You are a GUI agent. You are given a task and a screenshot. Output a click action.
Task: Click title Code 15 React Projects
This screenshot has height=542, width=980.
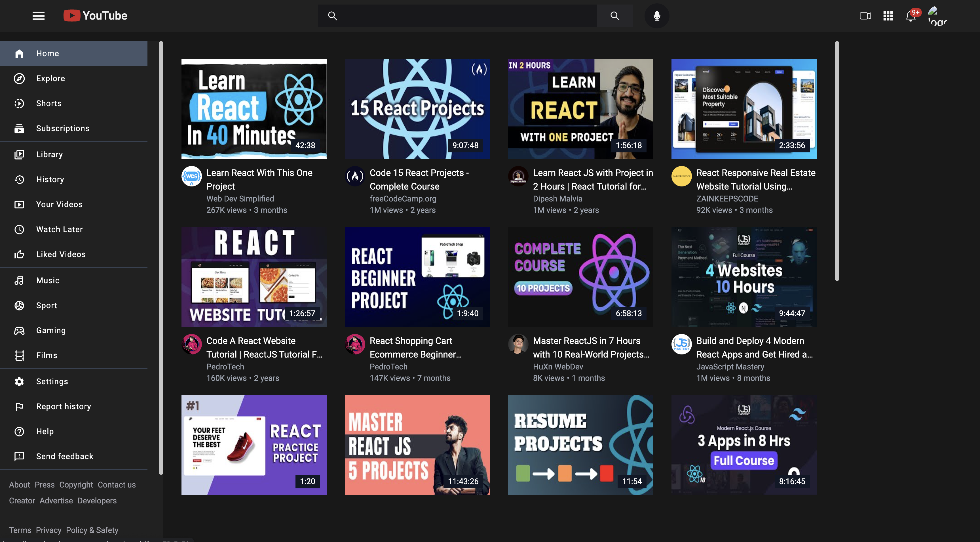point(419,180)
